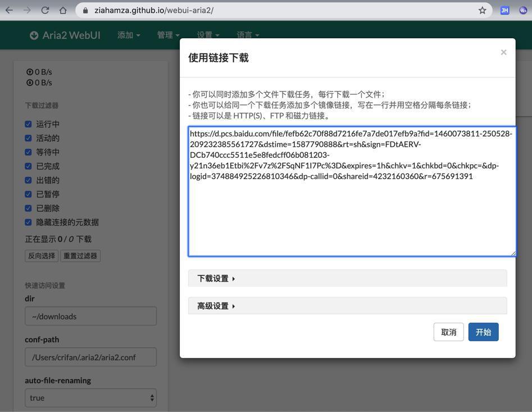Reload the page with refresh icon
Viewport: 532px width, 412px height.
pyautogui.click(x=45, y=11)
